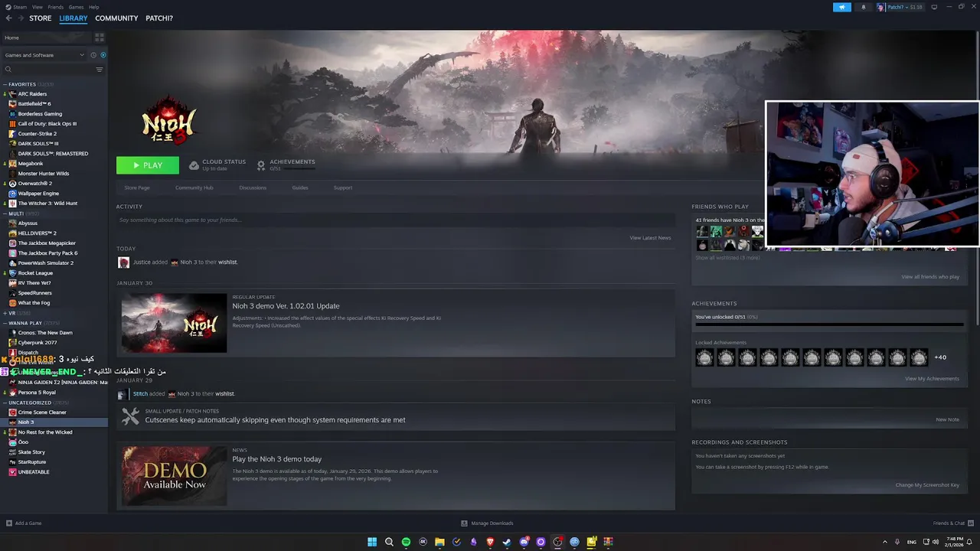Open Big Picture mode monitor icon
This screenshot has width=980, height=551.
tap(934, 7)
